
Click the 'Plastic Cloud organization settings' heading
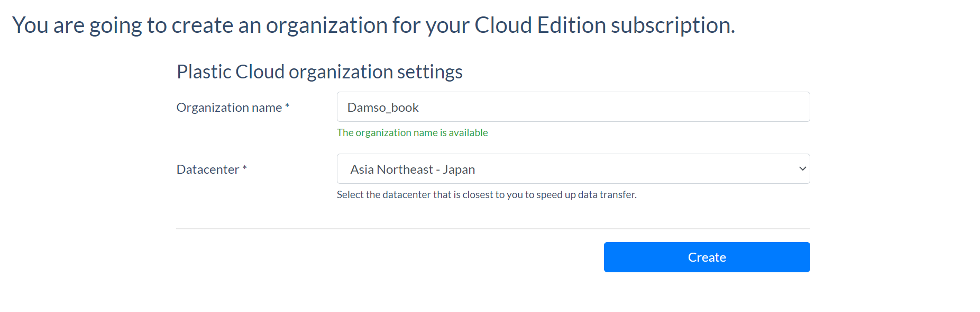coord(319,72)
